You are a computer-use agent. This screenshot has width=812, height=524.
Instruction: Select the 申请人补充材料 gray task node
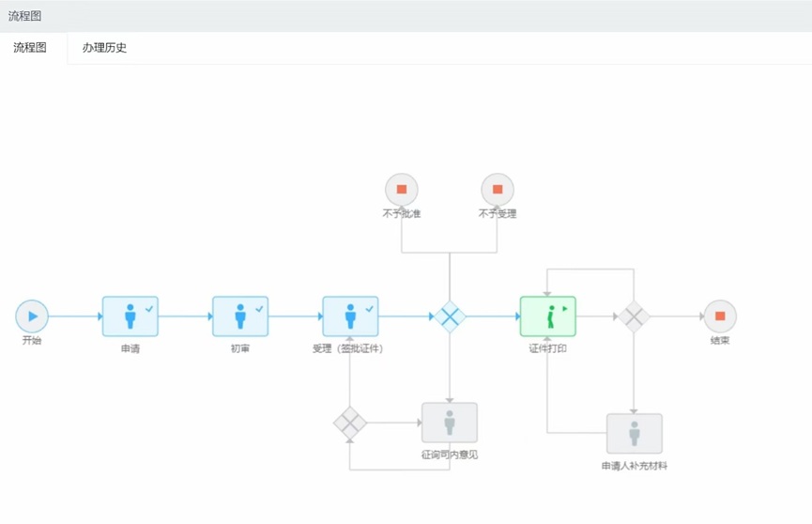point(635,433)
